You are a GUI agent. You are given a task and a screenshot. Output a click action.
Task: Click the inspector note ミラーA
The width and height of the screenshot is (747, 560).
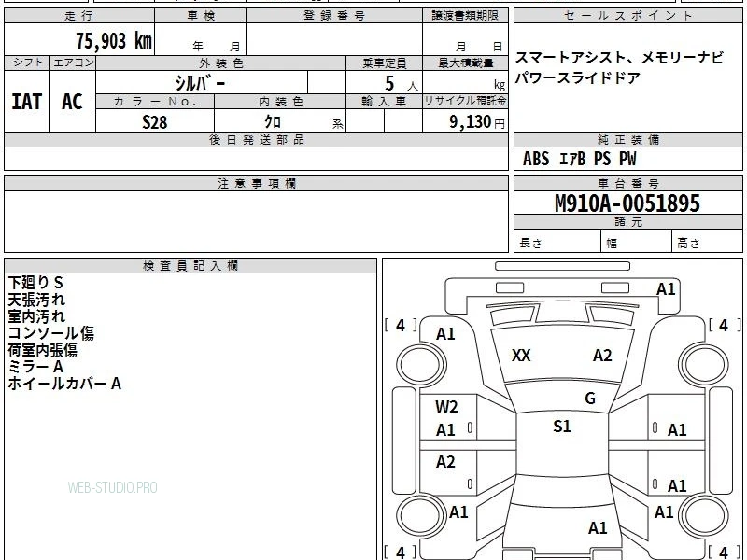pyautogui.click(x=35, y=367)
